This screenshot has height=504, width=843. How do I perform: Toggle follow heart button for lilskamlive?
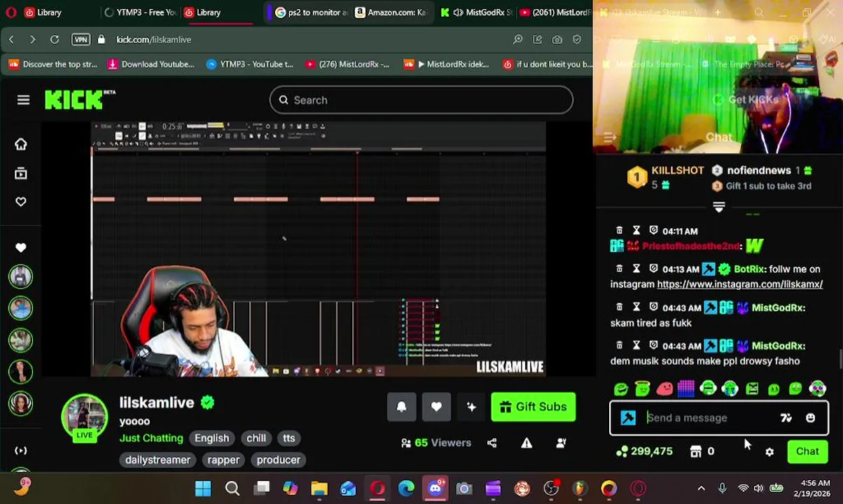point(436,407)
